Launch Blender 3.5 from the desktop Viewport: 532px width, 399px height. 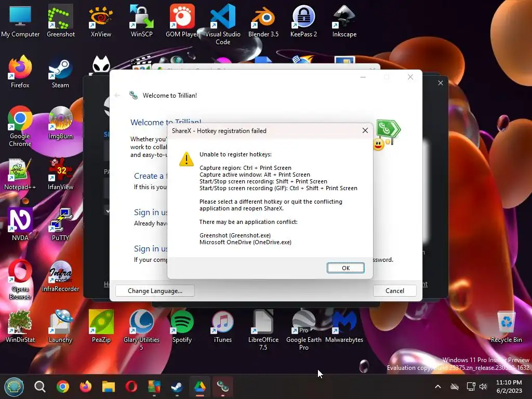point(263,21)
